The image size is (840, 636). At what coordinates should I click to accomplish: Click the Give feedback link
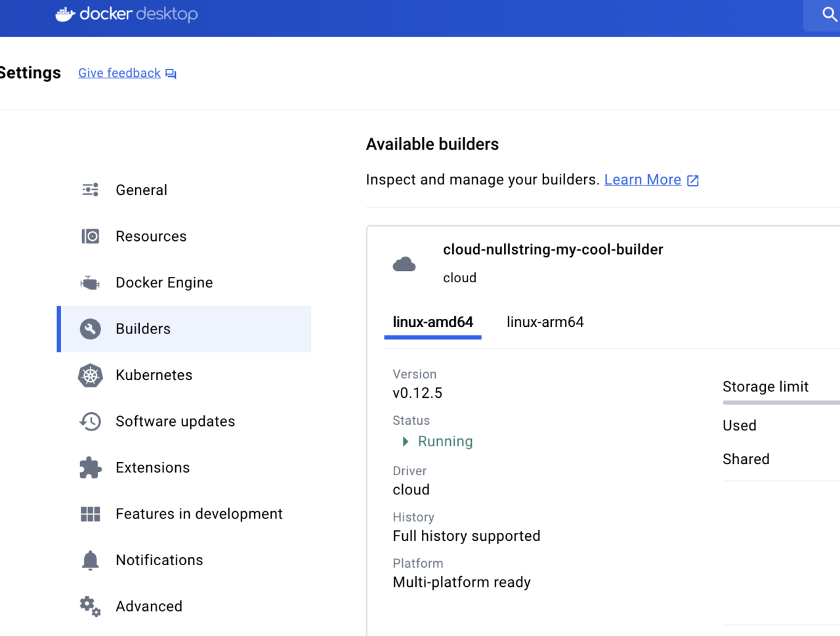pos(119,72)
